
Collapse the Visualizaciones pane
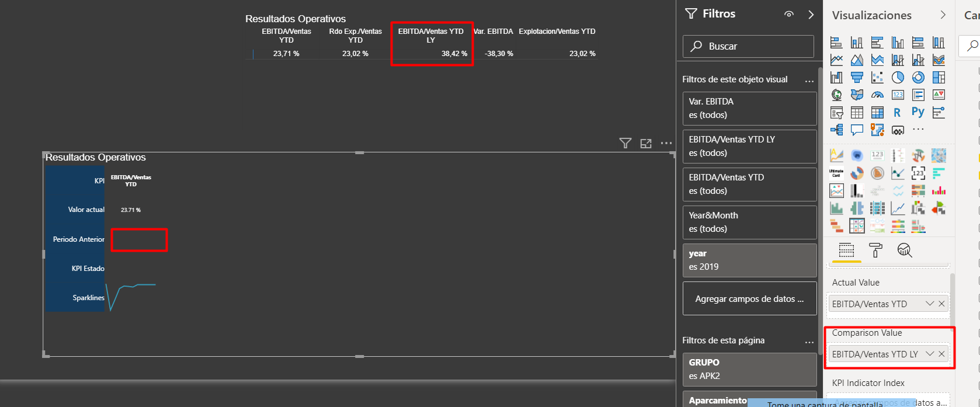pos(943,15)
